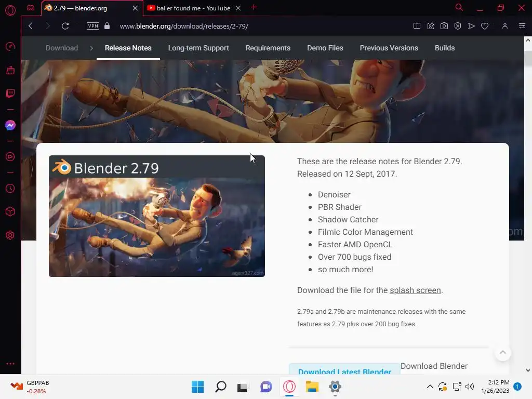Search open tabs with magnifier icon

click(459, 7)
